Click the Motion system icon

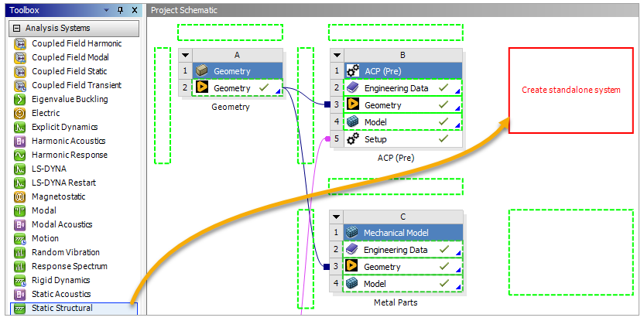tap(19, 238)
